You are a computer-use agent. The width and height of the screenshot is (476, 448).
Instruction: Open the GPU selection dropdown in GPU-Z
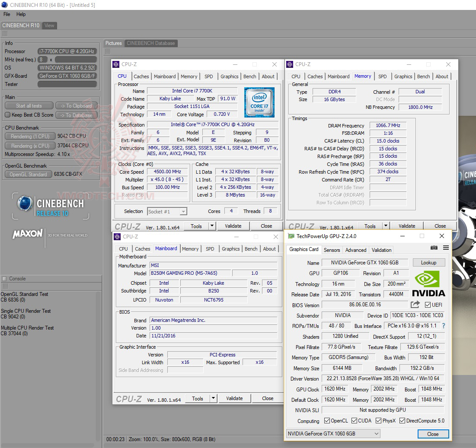pyautogui.click(x=333, y=434)
